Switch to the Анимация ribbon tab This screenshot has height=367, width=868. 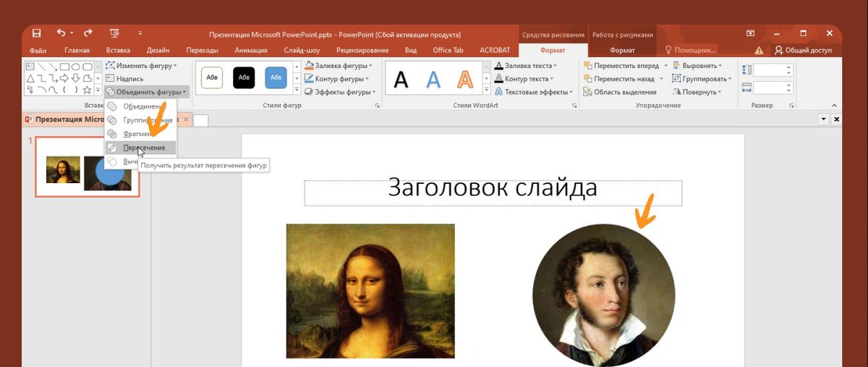251,51
